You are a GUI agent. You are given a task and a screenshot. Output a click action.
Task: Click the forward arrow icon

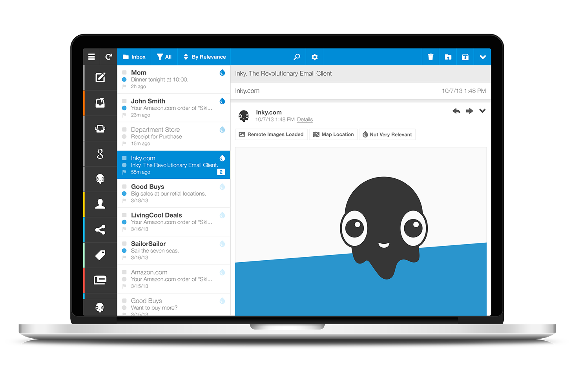point(469,111)
